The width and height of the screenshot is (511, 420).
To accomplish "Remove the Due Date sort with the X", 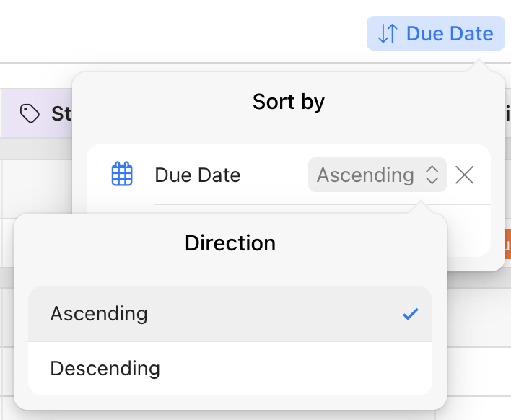I will click(465, 175).
